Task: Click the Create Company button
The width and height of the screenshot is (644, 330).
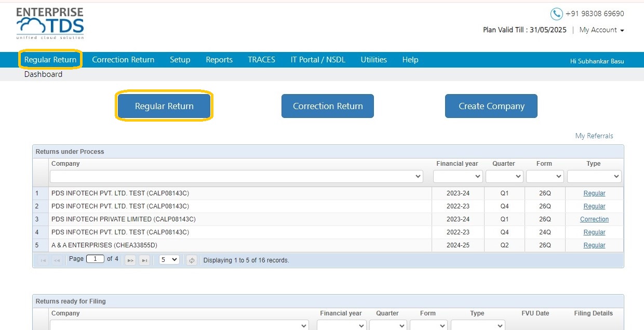Action: click(491, 106)
